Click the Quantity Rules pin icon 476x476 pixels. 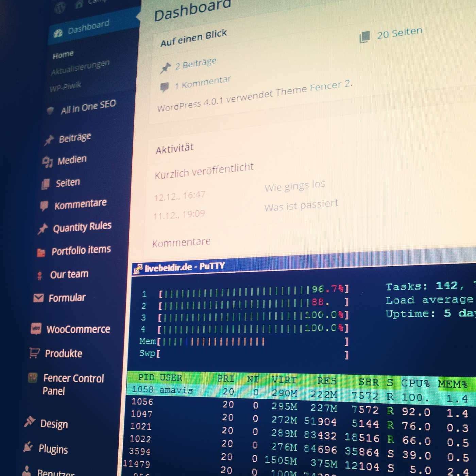coord(42,229)
